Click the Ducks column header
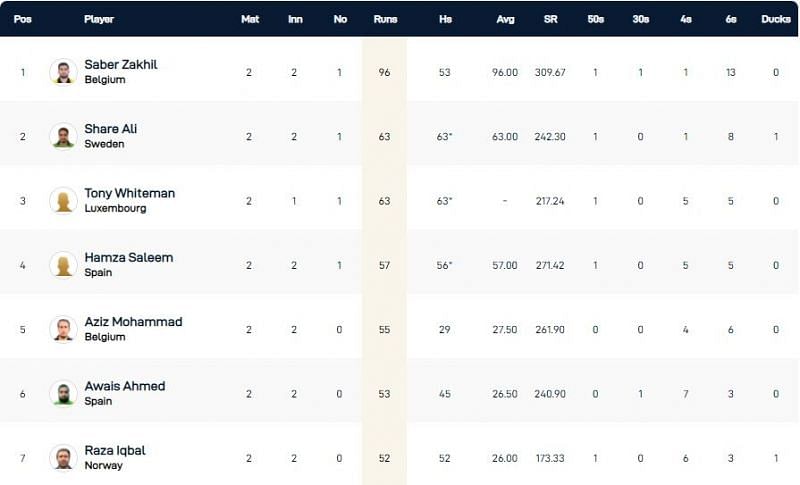 click(x=776, y=19)
